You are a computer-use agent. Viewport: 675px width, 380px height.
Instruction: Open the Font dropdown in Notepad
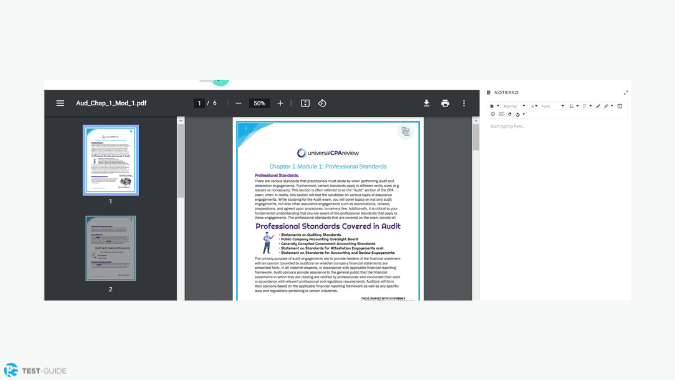[x=552, y=106]
